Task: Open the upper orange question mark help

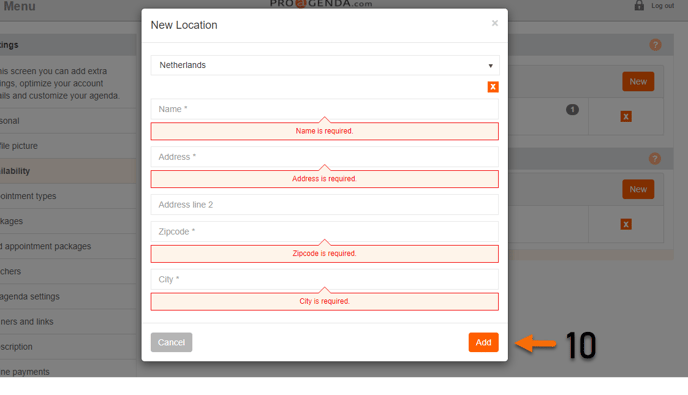Action: click(x=655, y=45)
